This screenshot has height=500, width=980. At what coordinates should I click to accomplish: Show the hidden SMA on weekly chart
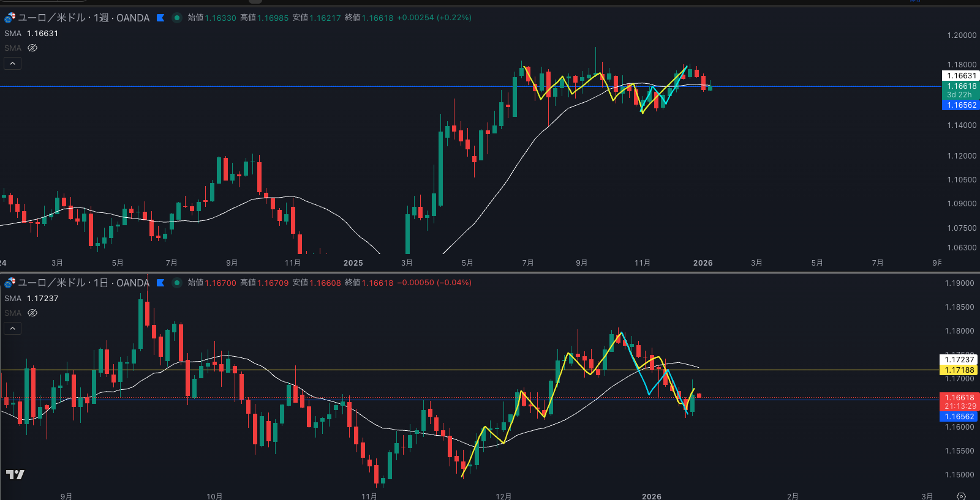(32, 48)
